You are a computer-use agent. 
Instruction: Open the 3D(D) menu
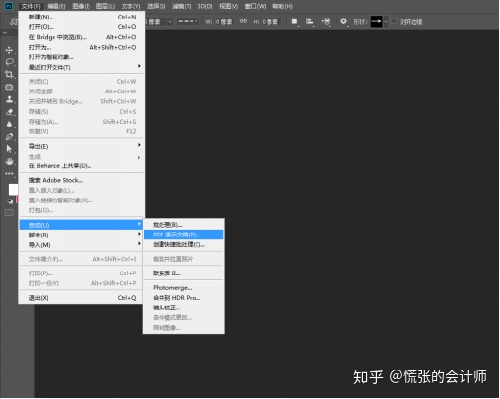coord(205,6)
